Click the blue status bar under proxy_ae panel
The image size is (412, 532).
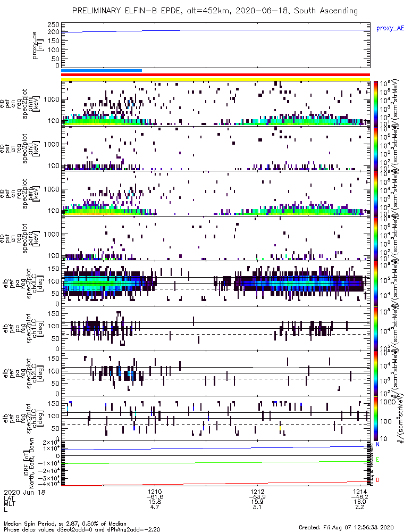(x=102, y=71)
